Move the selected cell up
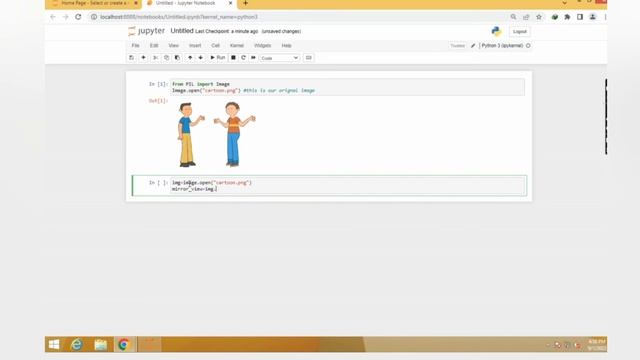 click(190, 58)
